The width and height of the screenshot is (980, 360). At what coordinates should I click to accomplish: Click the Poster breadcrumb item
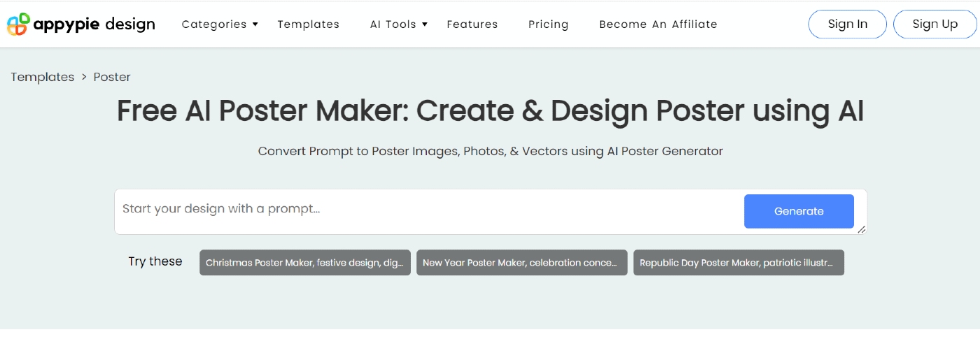tap(112, 77)
